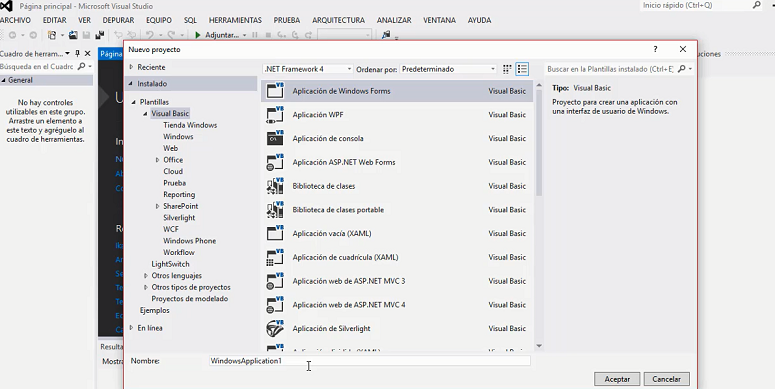Click the Aplicación de consola icon
Screen dimensions: 775x389
tap(275, 138)
